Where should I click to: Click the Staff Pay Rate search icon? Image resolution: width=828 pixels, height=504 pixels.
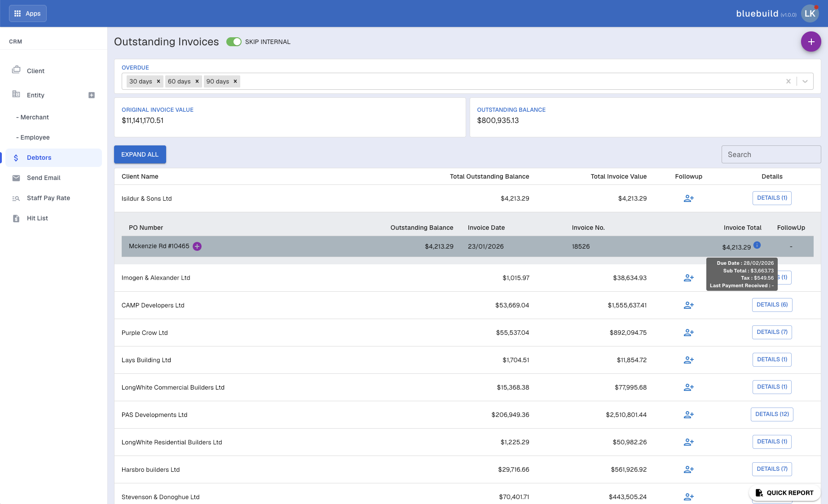coord(16,198)
